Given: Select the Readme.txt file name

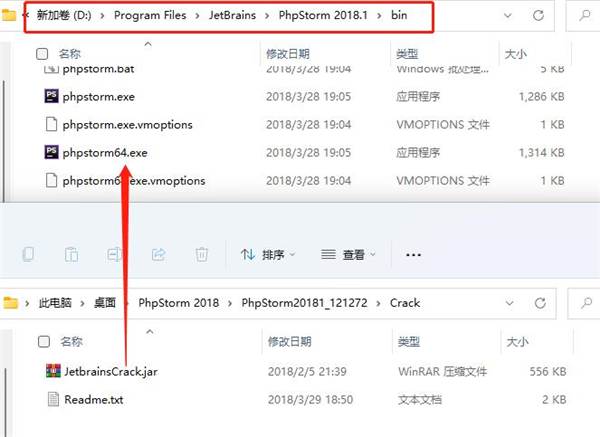Looking at the screenshot, I should tap(94, 399).
